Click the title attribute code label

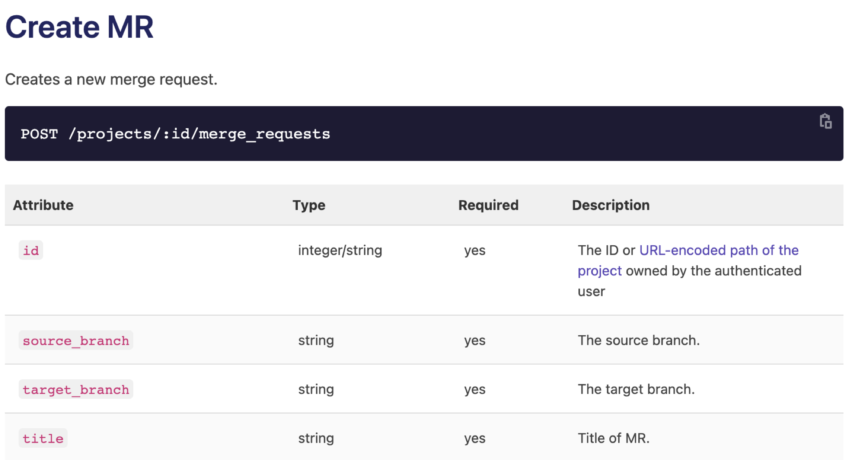click(x=43, y=438)
